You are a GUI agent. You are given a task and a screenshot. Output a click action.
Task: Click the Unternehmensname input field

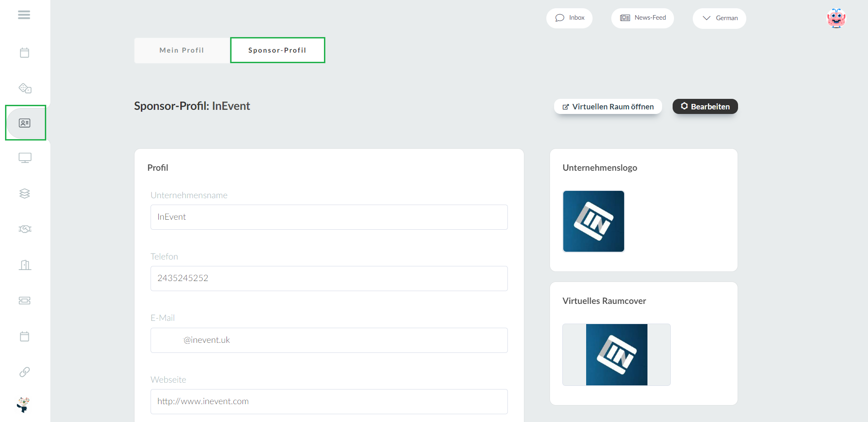(329, 217)
